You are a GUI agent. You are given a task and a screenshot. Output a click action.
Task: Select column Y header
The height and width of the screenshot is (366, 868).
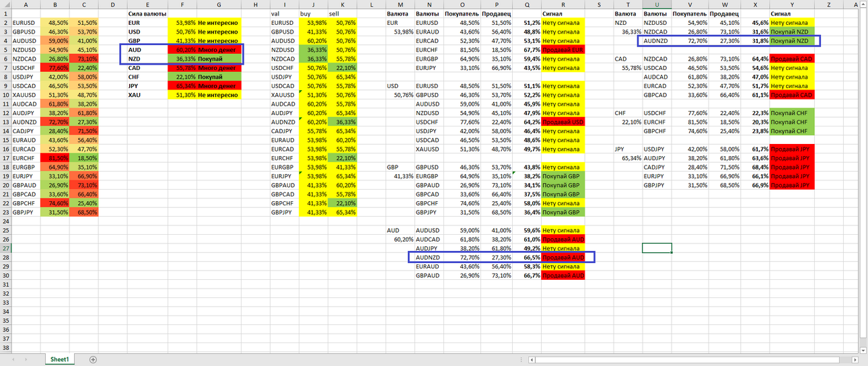(791, 4)
